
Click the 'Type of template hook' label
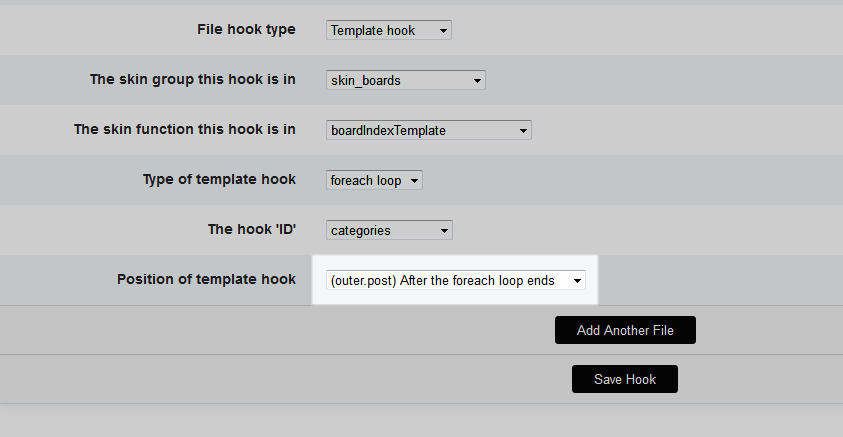[x=219, y=179]
